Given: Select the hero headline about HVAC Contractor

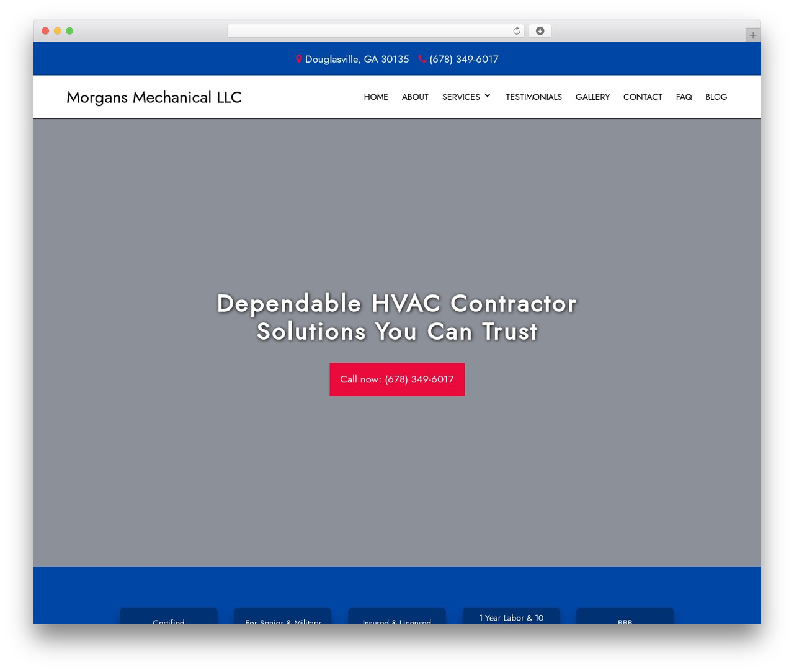Looking at the screenshot, I should coord(397,317).
